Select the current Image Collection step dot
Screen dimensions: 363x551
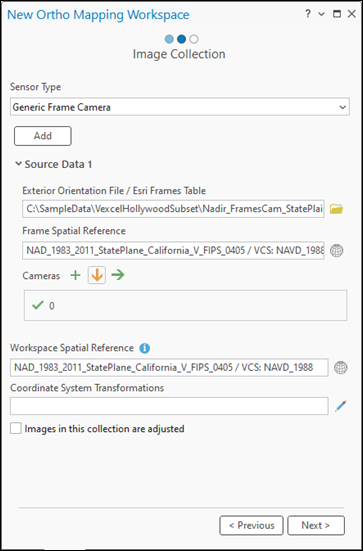[x=181, y=39]
